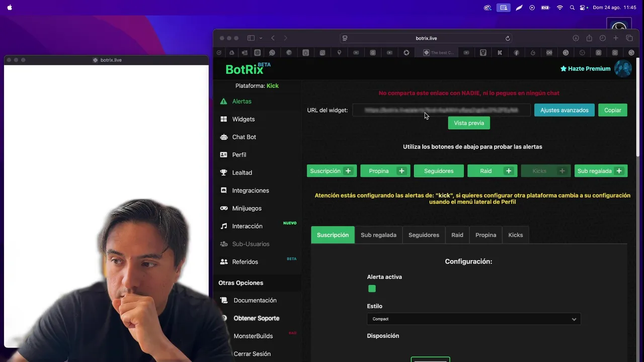Open the Wi-Fi menu
This screenshot has height=362, width=644.
(559, 8)
